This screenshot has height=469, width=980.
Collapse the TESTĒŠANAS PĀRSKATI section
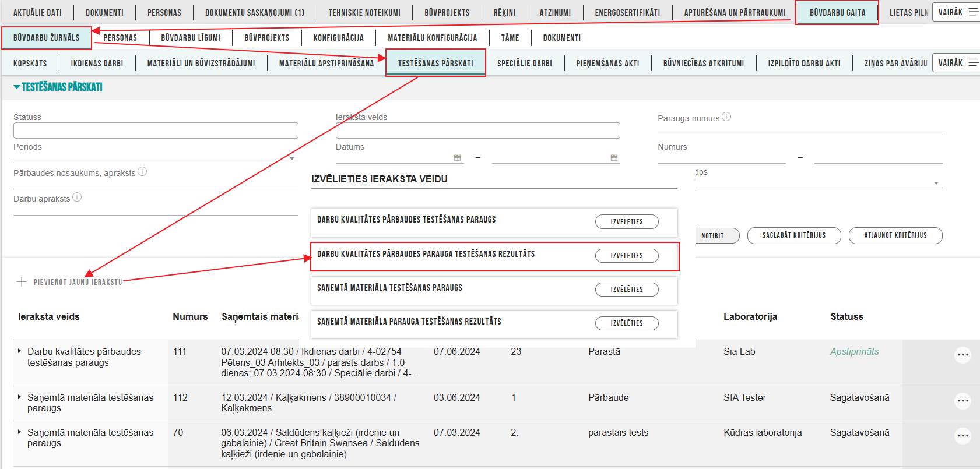pyautogui.click(x=17, y=87)
